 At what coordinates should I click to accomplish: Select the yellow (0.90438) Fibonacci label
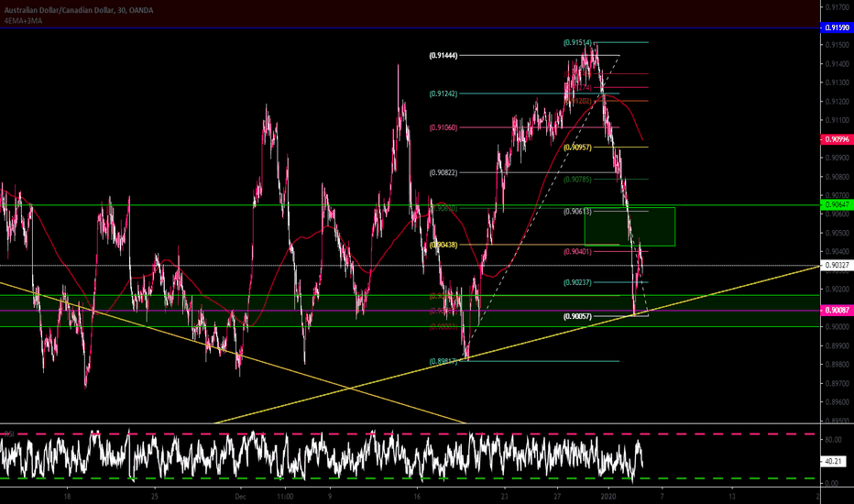(x=443, y=246)
